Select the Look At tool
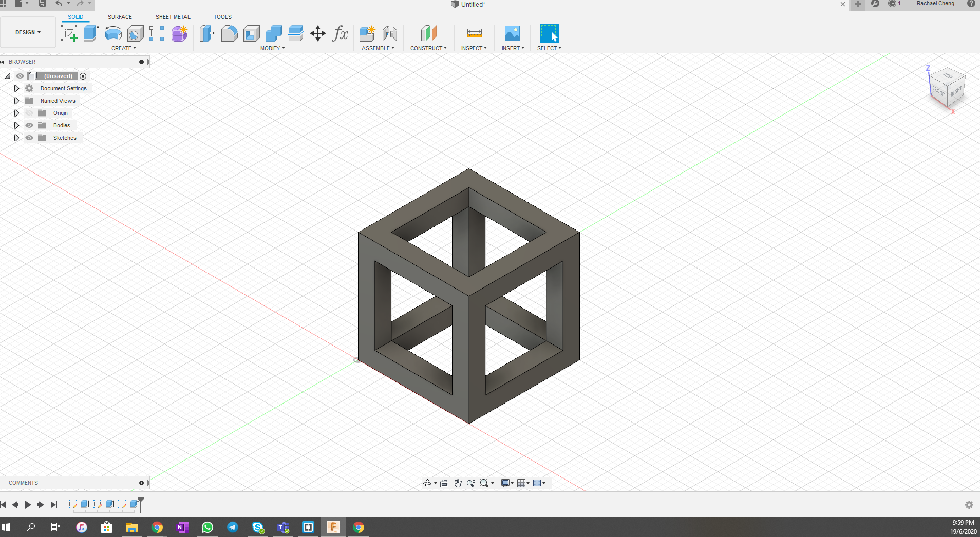The image size is (980, 537). (444, 483)
